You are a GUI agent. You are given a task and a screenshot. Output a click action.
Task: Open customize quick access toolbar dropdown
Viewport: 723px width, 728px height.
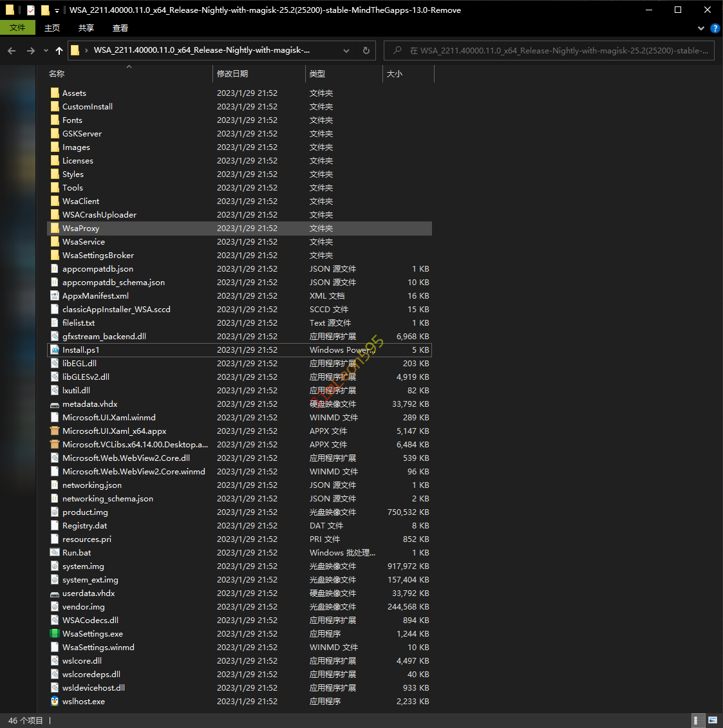57,11
